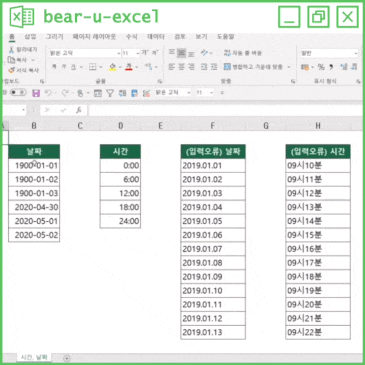Click the Format Painter brush icon
Image resolution: width=365 pixels, height=365 pixels.
[x=12, y=70]
